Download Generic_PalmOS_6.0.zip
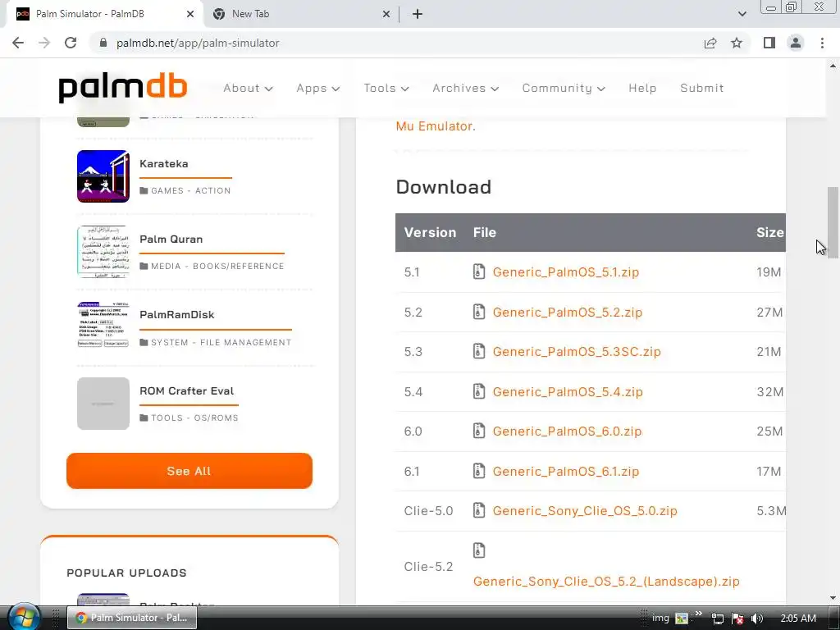The image size is (840, 630). coord(567,431)
